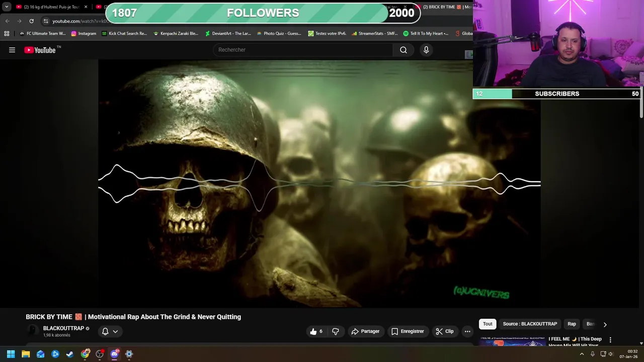Select Source : BLACKOUTTRAP filter chip
The width and height of the screenshot is (644, 362).
coord(530,324)
